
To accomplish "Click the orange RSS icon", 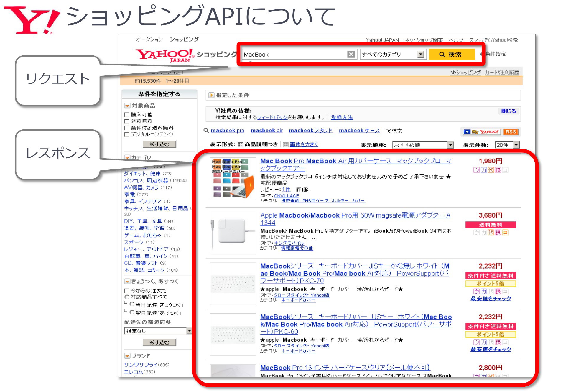I will pos(511,132).
